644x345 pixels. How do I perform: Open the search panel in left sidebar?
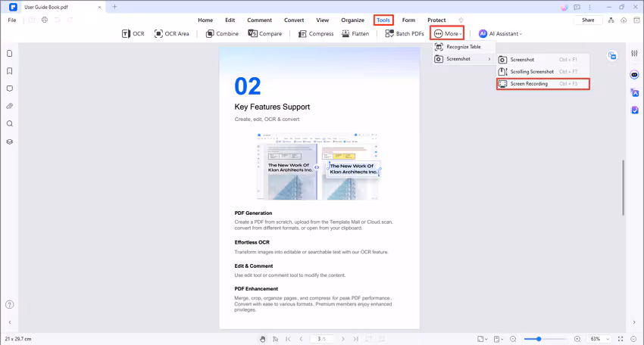(10, 123)
